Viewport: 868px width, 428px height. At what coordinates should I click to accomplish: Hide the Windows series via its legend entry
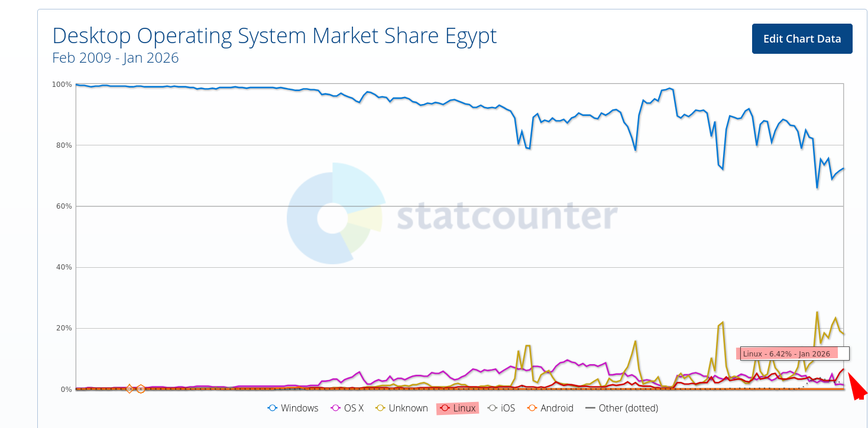click(x=294, y=408)
